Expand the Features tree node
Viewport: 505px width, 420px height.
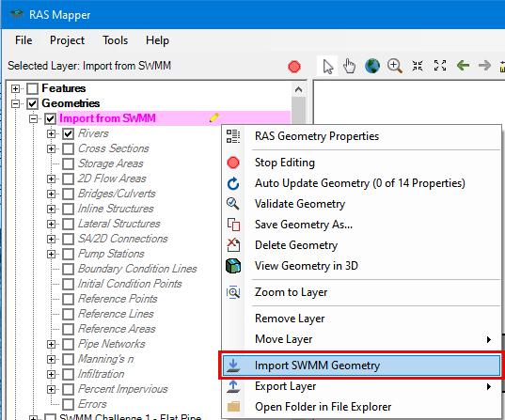[15, 88]
